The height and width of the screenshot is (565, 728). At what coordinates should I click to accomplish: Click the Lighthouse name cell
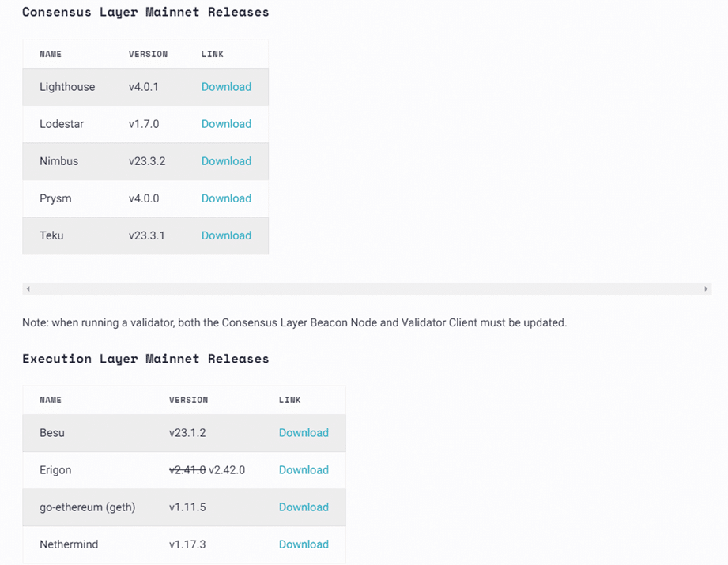[x=67, y=87]
